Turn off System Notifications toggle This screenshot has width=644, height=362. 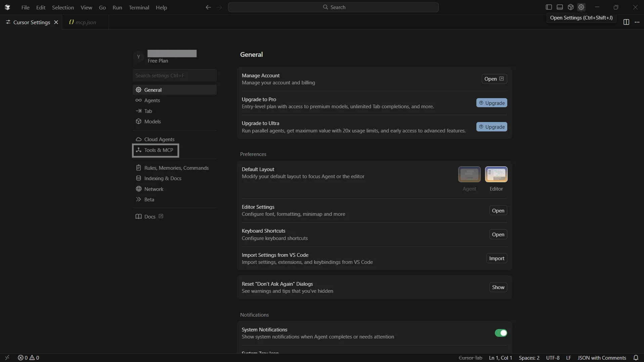tap(501, 333)
